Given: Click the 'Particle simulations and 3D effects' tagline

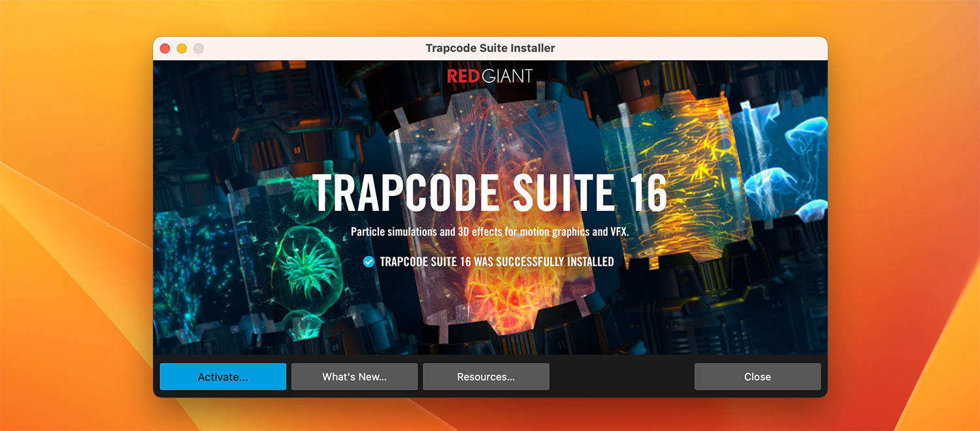Looking at the screenshot, I should pyautogui.click(x=490, y=232).
